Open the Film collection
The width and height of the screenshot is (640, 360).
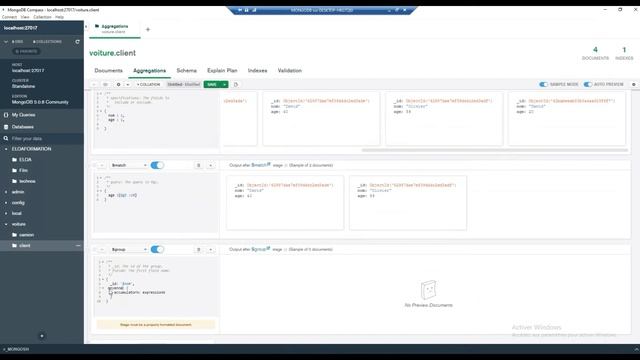[23, 170]
